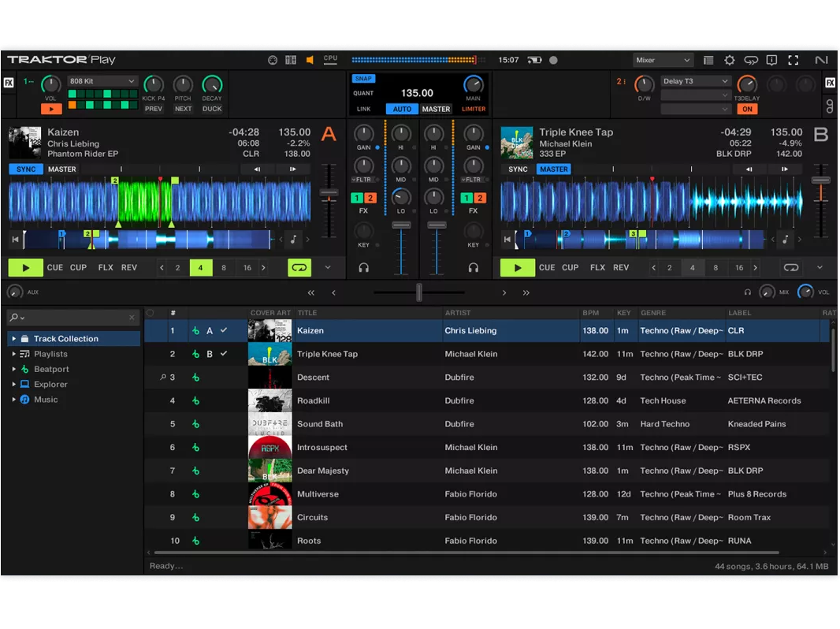This screenshot has width=840, height=629.
Task: Select the track Roadkill by Dubfire
Action: click(355, 400)
